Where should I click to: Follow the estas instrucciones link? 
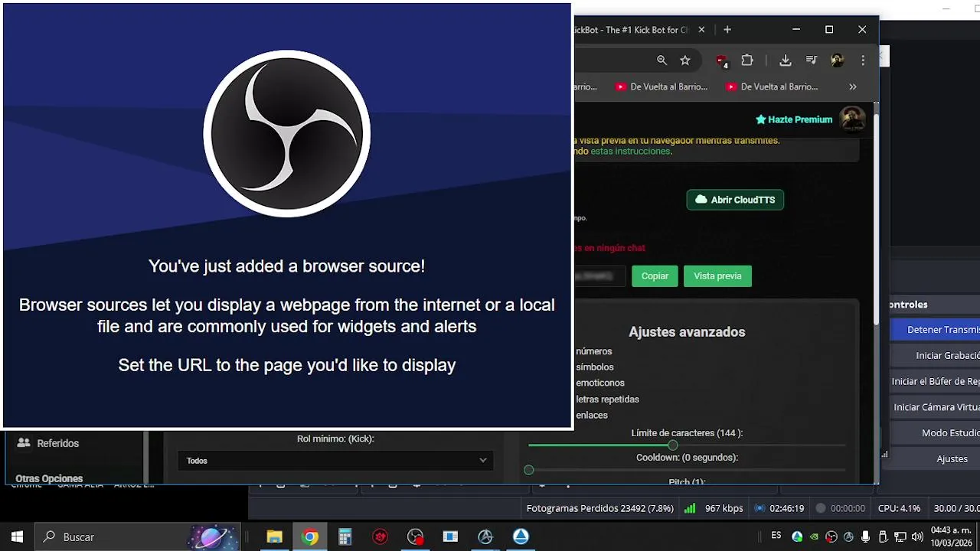point(630,152)
